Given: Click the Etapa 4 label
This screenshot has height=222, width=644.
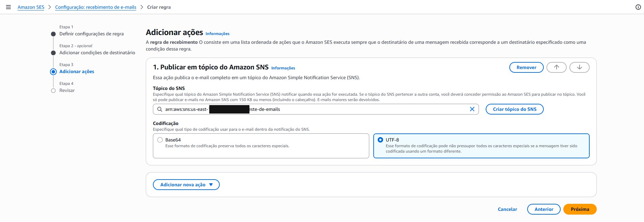Looking at the screenshot, I should (x=66, y=84).
